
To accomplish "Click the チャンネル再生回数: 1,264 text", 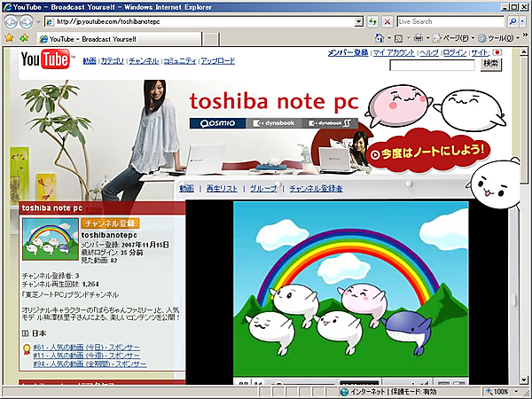I will [60, 285].
